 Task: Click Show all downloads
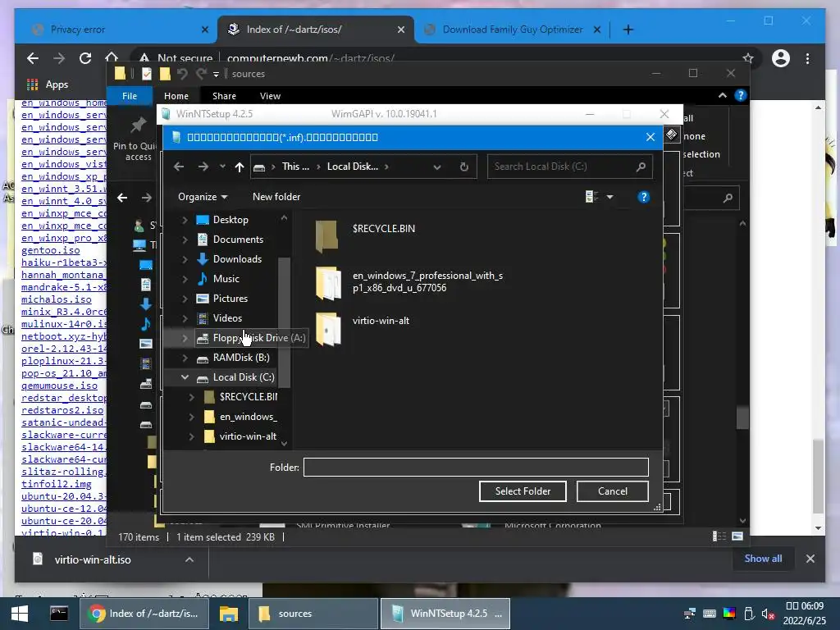coord(763,558)
